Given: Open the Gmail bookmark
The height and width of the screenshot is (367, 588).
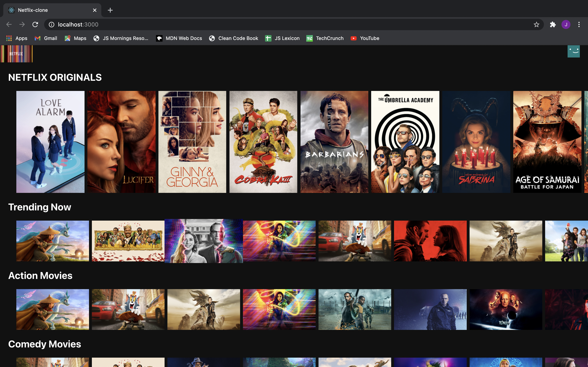Looking at the screenshot, I should point(46,38).
